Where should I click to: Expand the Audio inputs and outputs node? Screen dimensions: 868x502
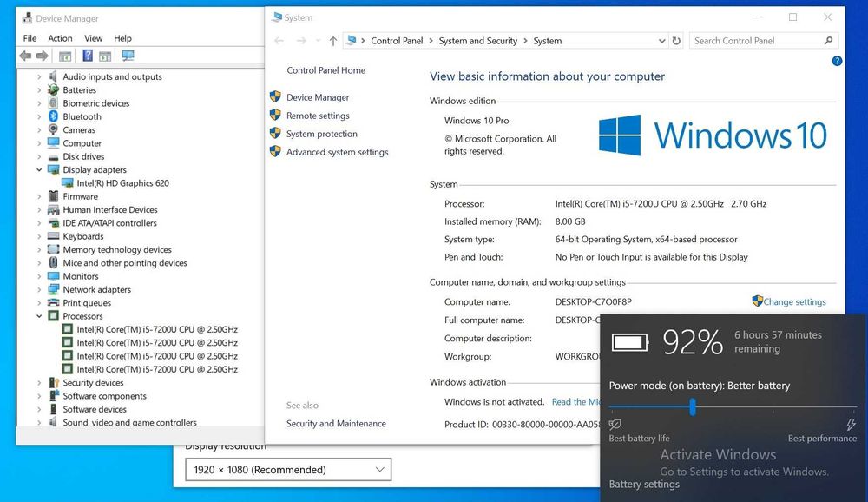(39, 76)
